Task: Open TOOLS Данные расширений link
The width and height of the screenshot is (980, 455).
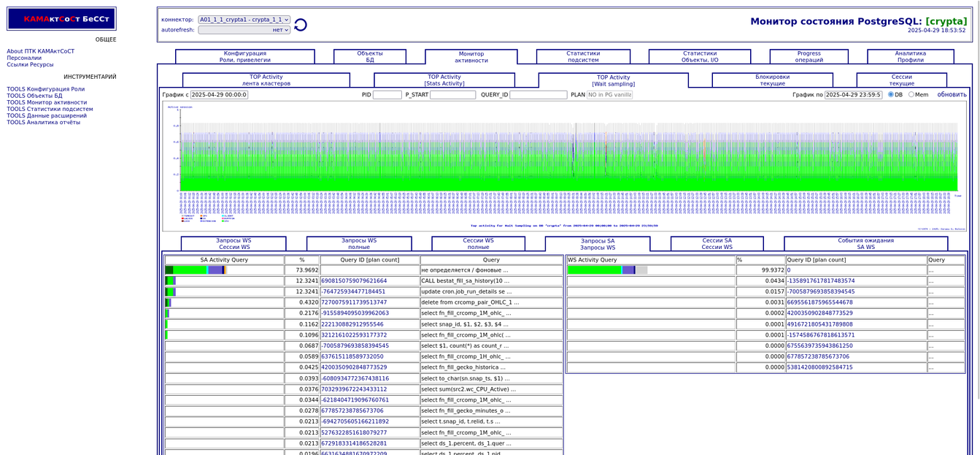Action: 47,115
